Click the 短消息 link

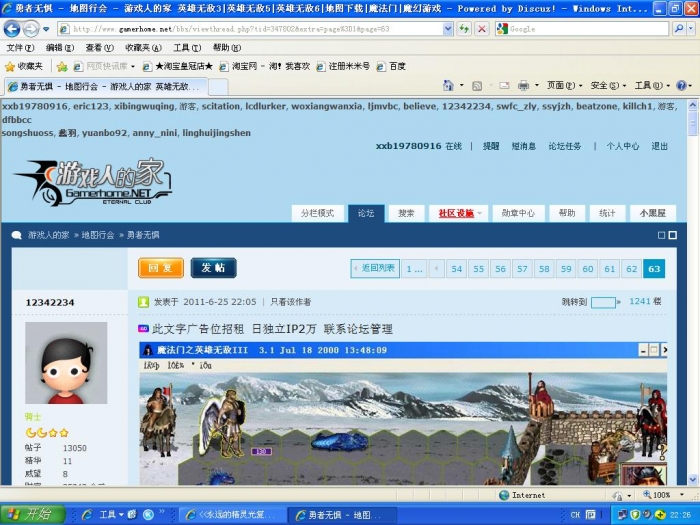click(524, 146)
